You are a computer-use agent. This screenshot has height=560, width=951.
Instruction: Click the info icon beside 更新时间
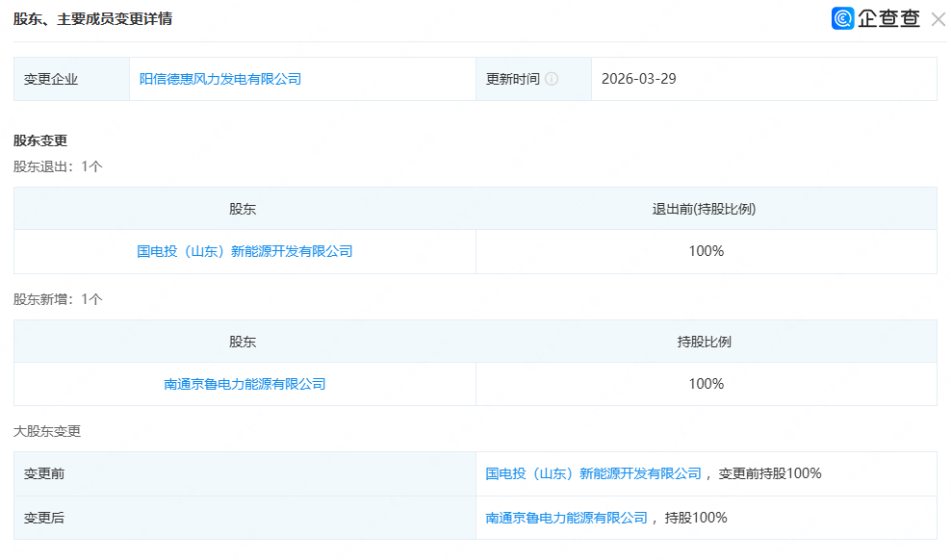pyautogui.click(x=552, y=79)
